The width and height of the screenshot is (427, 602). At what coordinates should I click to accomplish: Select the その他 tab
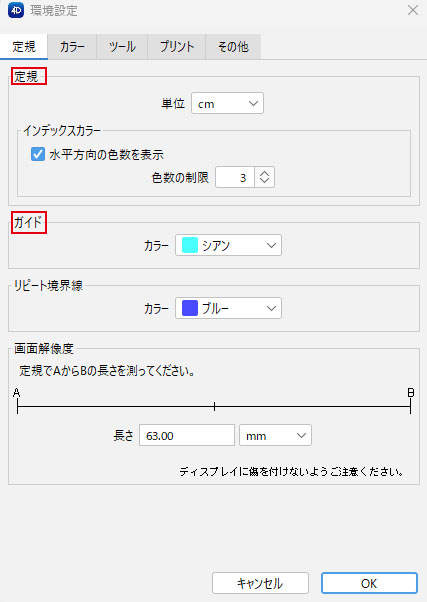pyautogui.click(x=233, y=46)
